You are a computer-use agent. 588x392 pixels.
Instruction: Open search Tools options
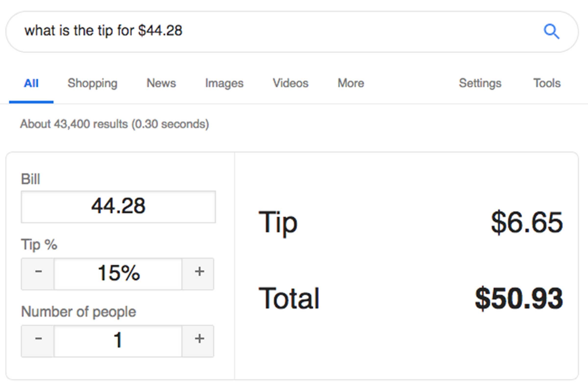(547, 83)
